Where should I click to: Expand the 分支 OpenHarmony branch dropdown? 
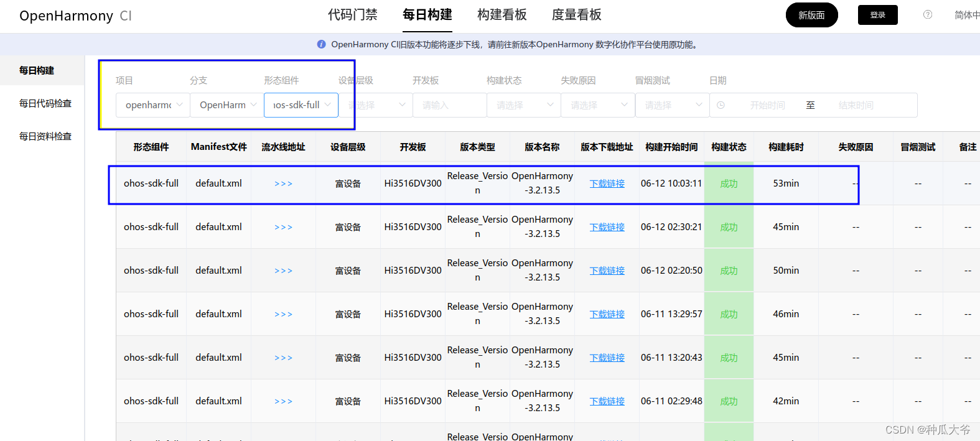(226, 105)
